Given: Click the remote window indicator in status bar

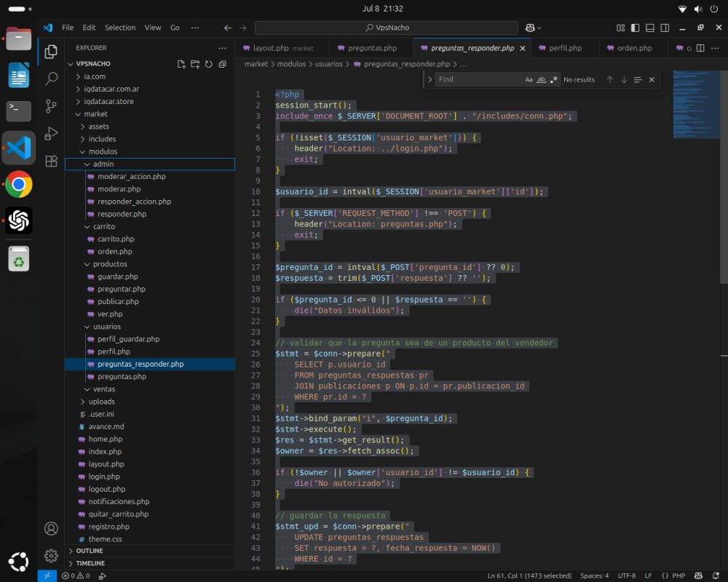Looking at the screenshot, I should (x=47, y=576).
